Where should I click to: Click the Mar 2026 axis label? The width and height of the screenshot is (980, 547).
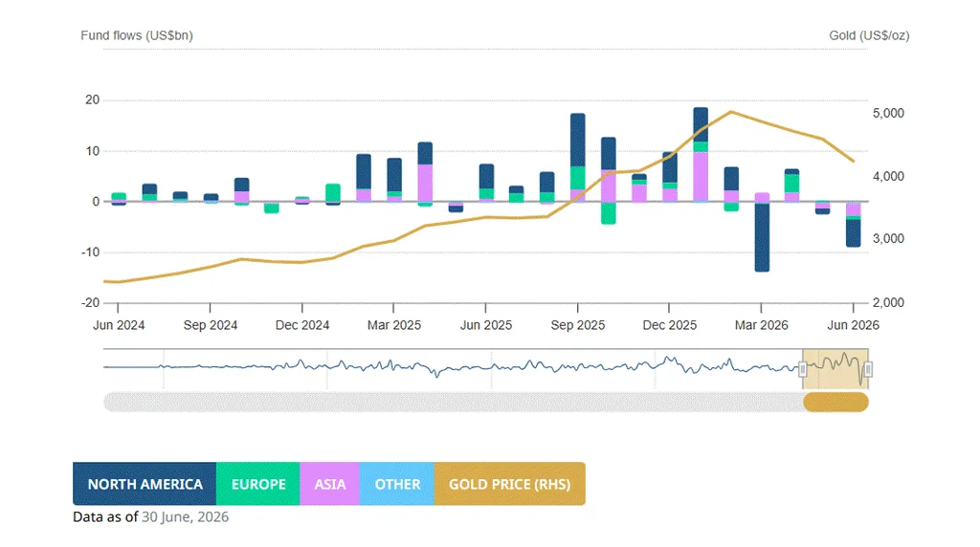(761, 325)
